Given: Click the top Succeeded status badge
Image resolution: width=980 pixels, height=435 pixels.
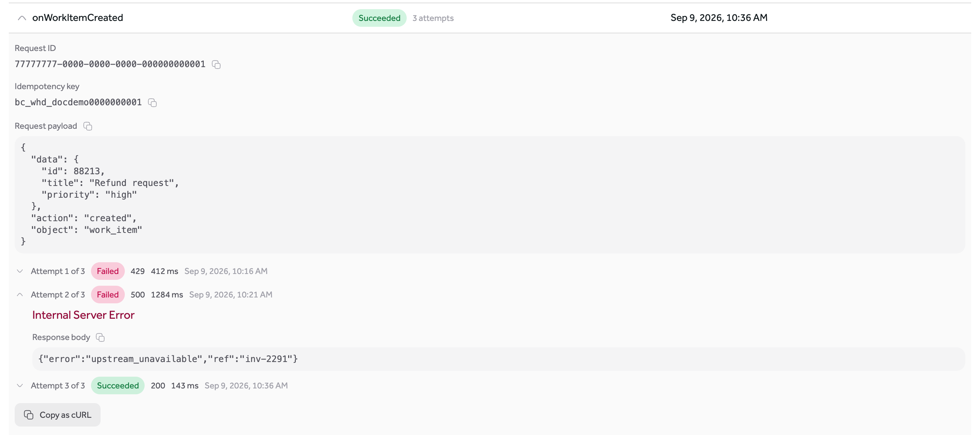Looking at the screenshot, I should (379, 18).
